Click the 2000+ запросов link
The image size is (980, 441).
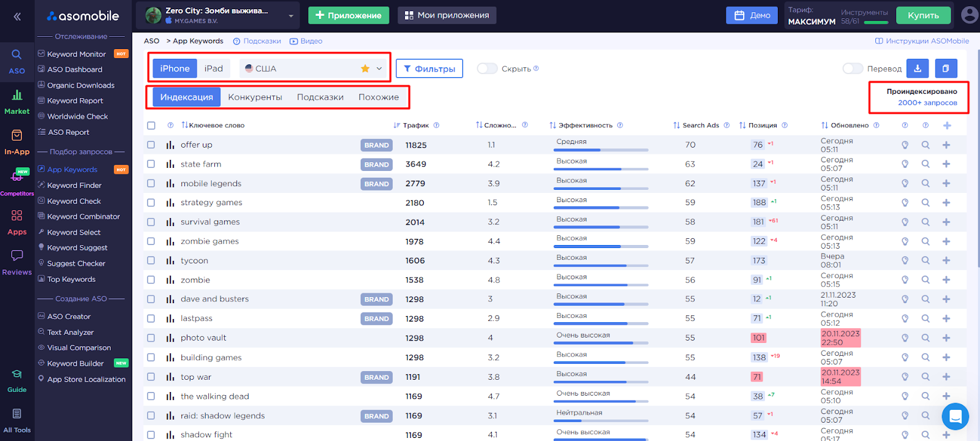[927, 103]
